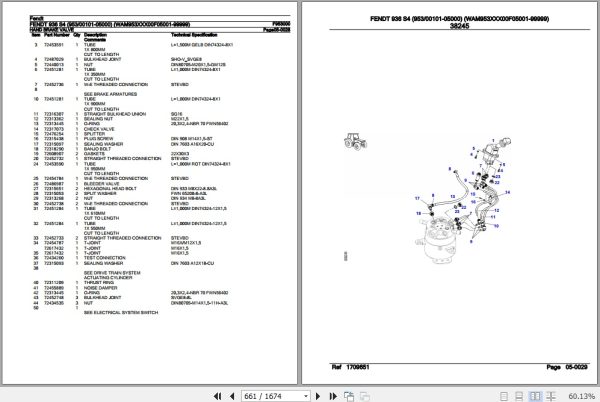
Task: Go to the previous page
Action: pos(232,396)
